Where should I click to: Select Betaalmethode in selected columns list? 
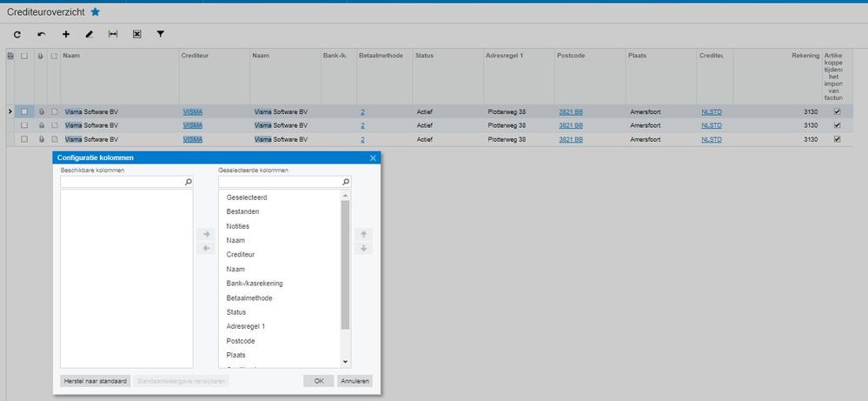[x=248, y=297]
